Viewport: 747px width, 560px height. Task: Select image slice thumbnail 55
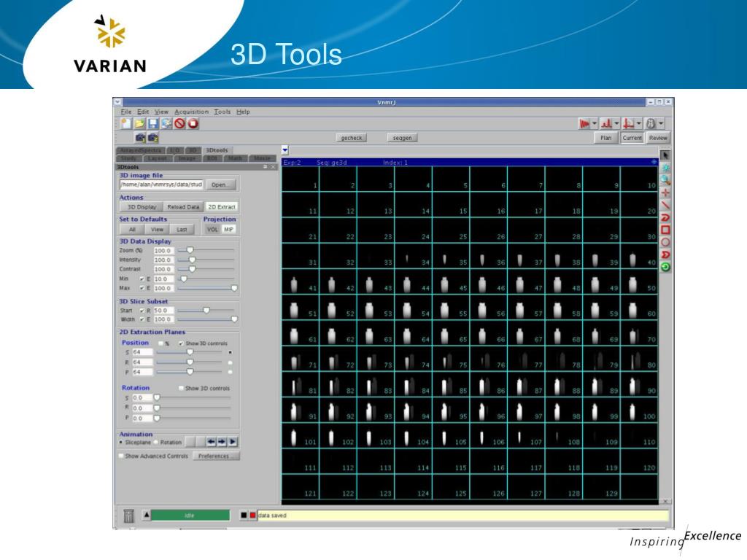click(x=451, y=307)
